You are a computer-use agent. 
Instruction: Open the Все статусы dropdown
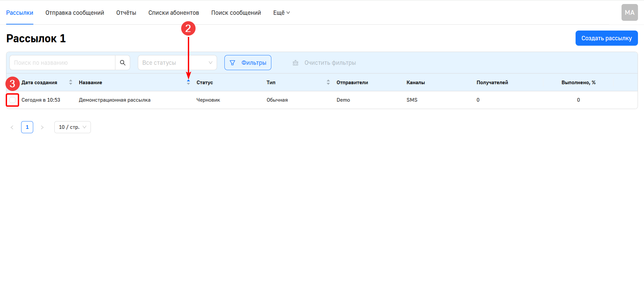point(177,63)
